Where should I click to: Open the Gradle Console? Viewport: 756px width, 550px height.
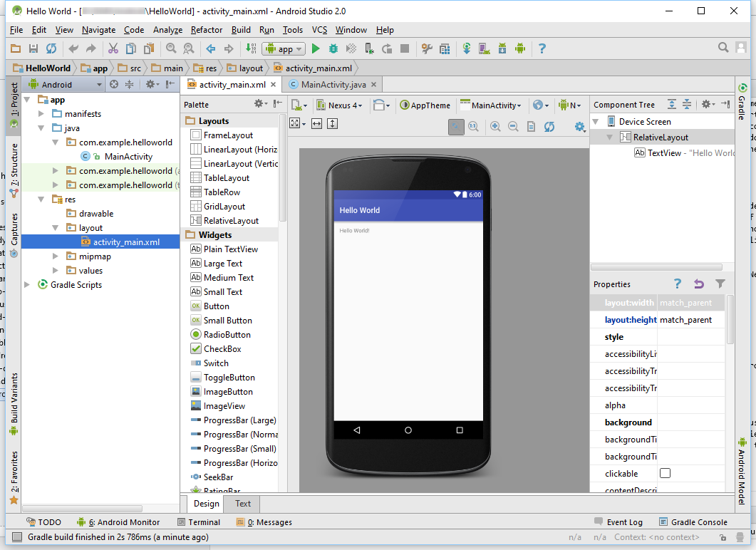(693, 522)
